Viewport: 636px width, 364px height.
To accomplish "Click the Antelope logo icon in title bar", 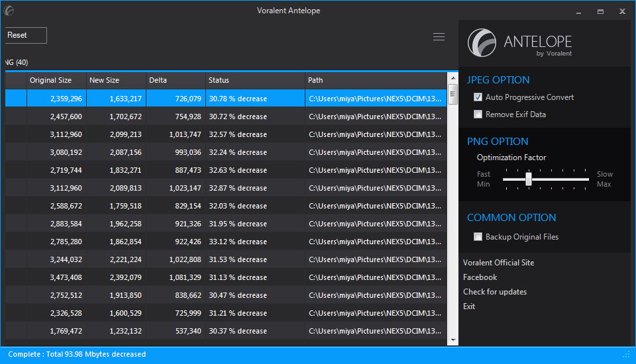I will click(x=9, y=11).
